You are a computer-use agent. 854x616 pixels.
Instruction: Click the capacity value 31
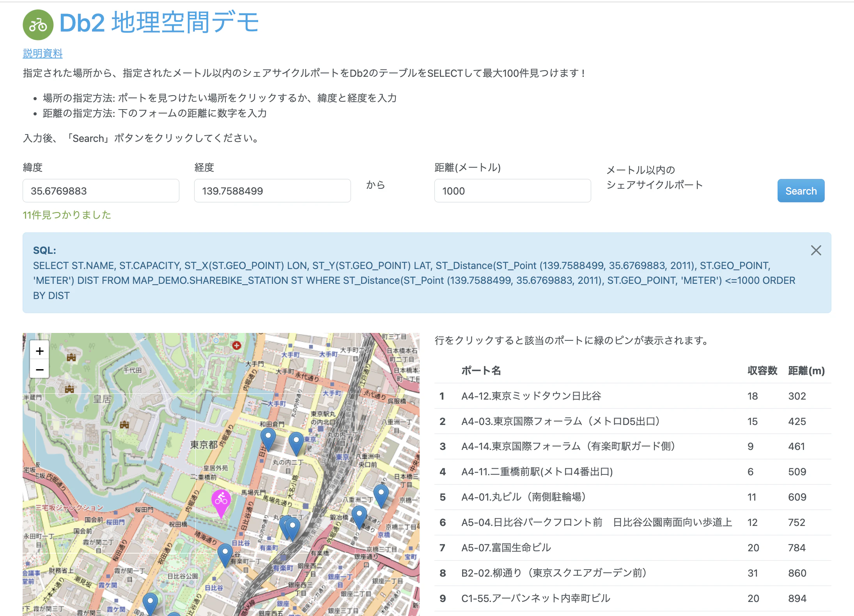coord(753,573)
